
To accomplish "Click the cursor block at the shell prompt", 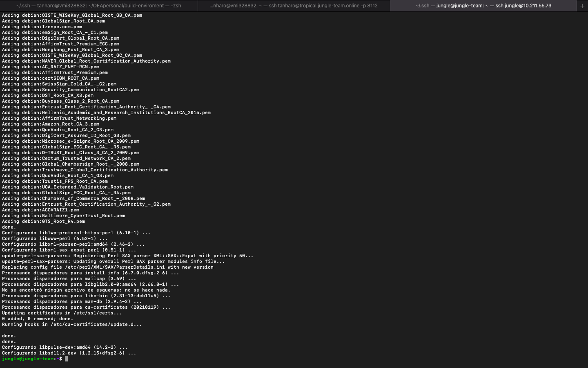I will 66,359.
